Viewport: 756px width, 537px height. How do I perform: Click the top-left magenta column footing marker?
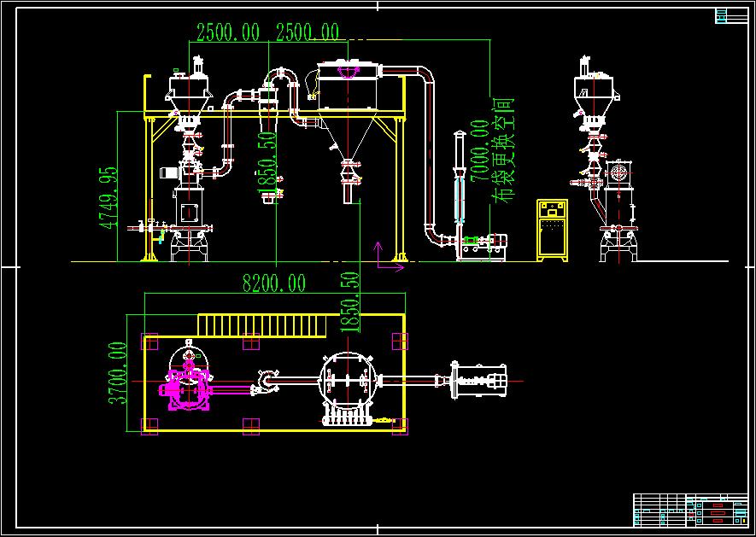(149, 341)
